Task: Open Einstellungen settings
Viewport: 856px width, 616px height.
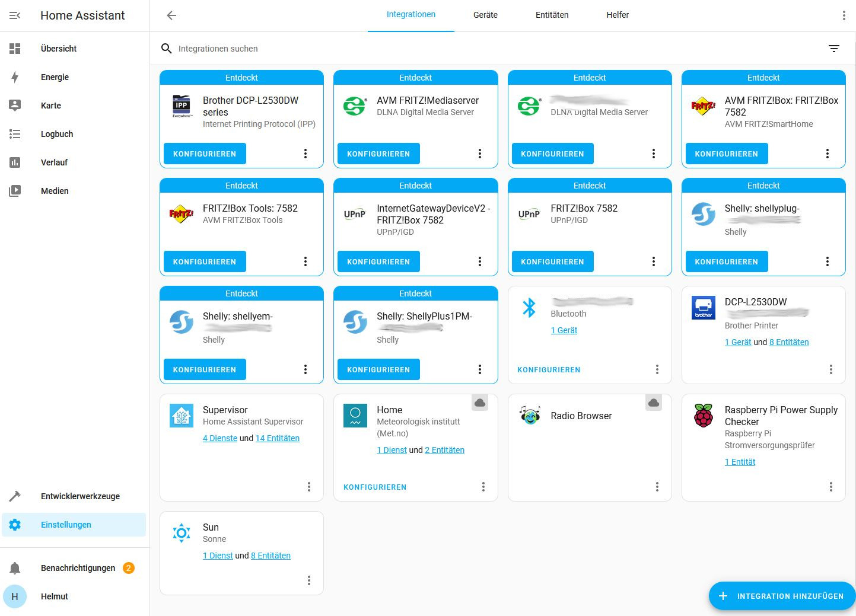Action: click(74, 525)
